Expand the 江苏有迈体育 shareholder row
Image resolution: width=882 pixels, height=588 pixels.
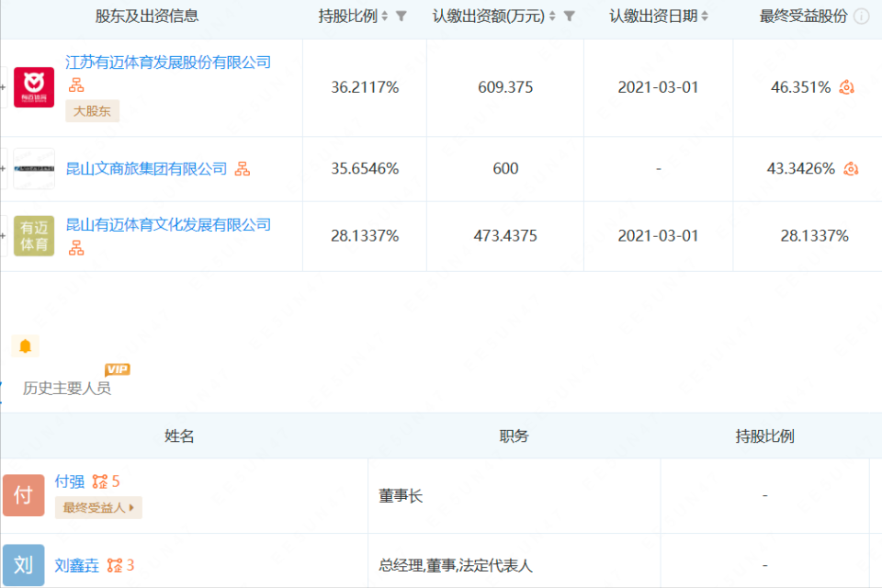3,87
